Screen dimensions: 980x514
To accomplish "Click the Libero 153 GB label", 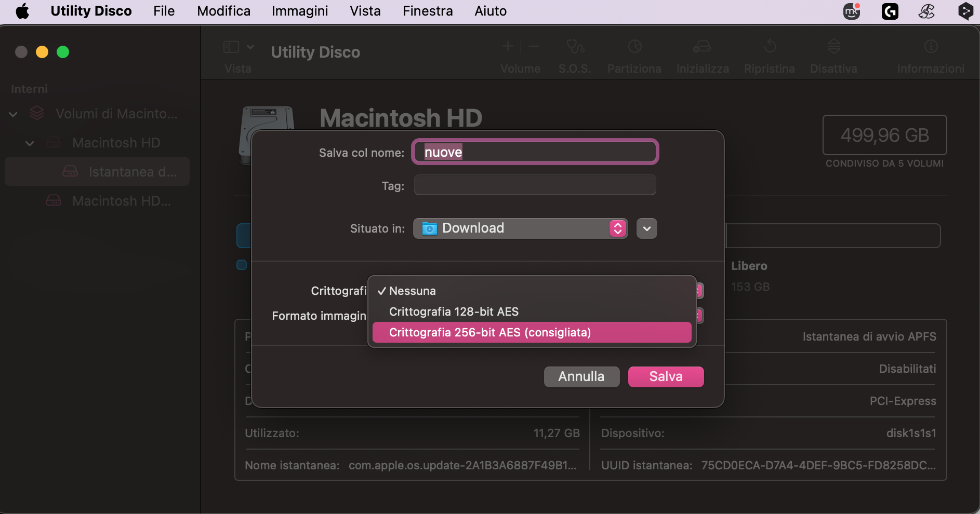I will click(750, 276).
